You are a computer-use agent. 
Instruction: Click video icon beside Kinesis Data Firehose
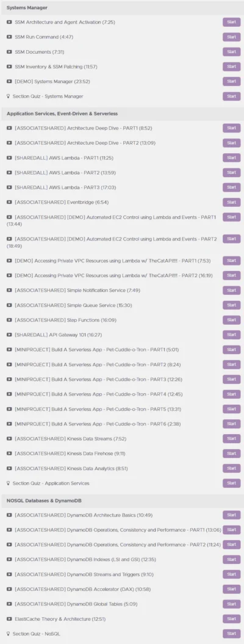click(9, 454)
